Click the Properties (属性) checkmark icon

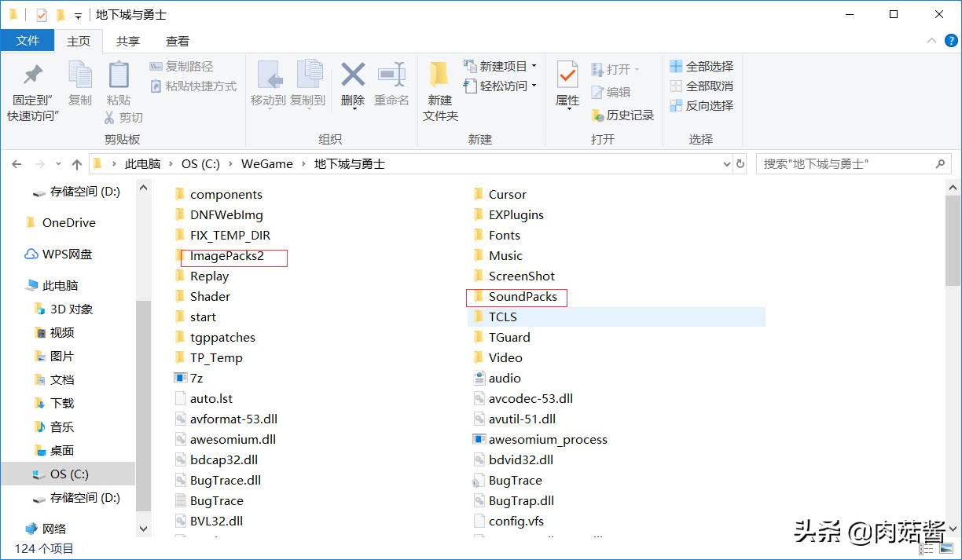click(567, 75)
